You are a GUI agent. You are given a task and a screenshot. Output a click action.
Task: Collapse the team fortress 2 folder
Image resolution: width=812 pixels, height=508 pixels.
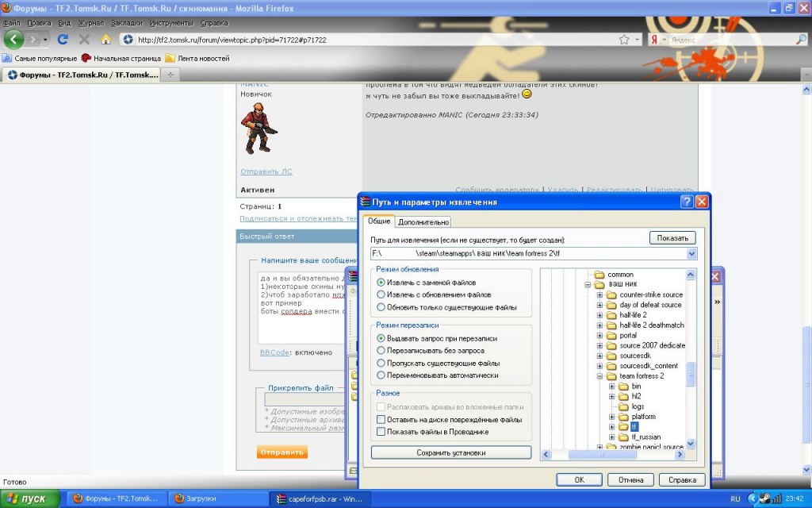pos(599,376)
